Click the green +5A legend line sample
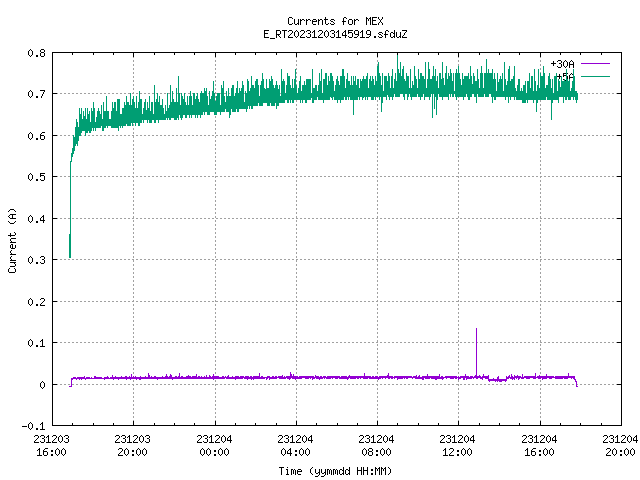 pyautogui.click(x=595, y=76)
